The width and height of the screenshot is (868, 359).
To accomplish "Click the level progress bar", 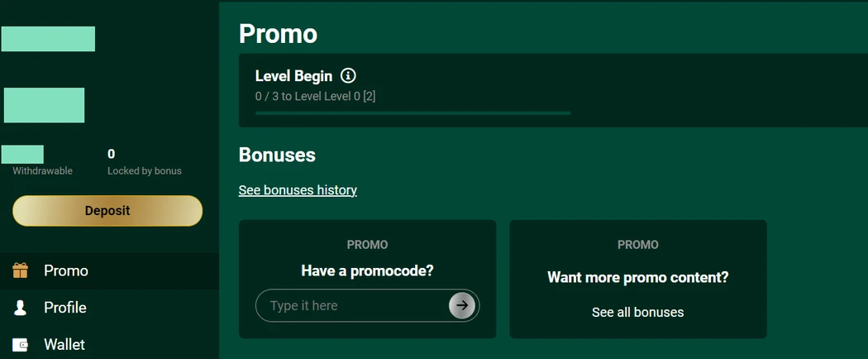I will click(413, 113).
